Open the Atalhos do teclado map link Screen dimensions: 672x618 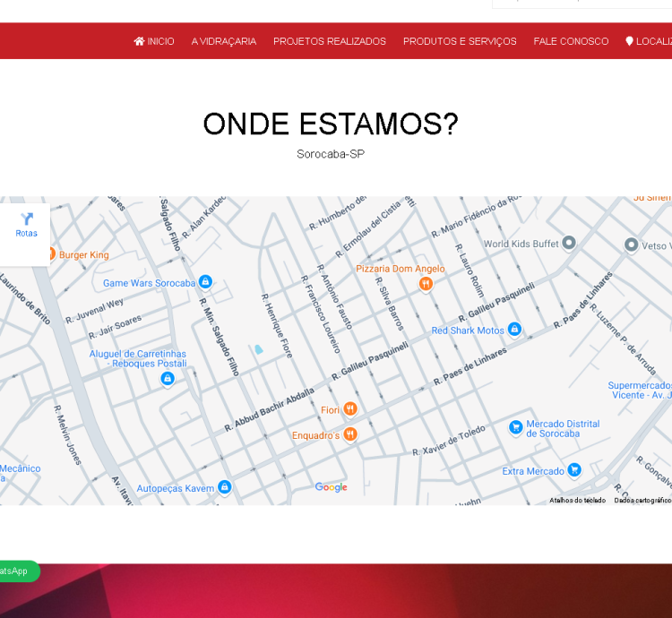coord(577,500)
